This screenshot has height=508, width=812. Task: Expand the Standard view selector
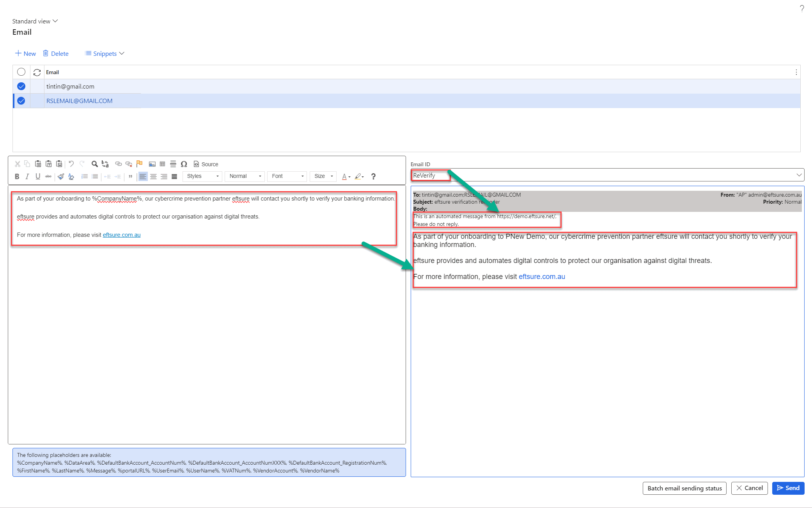[35, 21]
